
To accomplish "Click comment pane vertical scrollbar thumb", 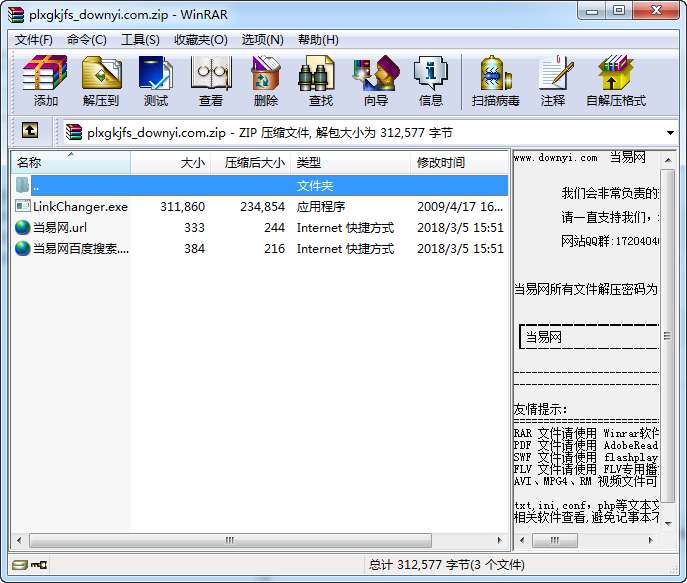I will 667,336.
